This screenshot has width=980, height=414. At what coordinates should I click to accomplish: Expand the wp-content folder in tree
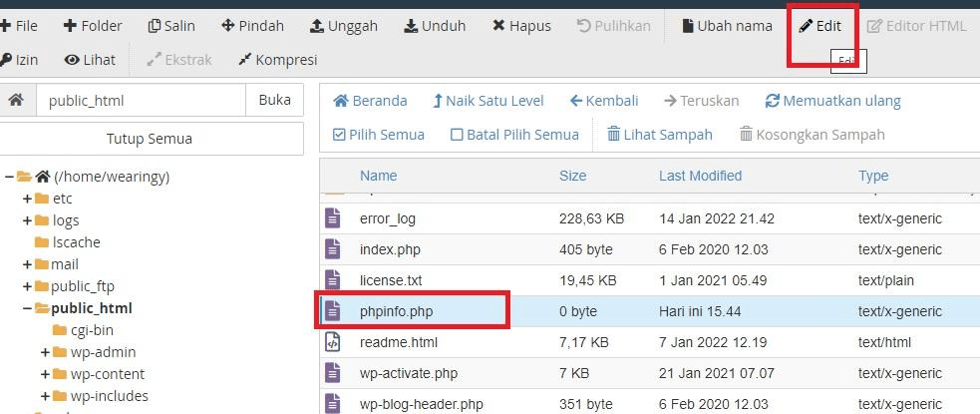click(x=45, y=374)
